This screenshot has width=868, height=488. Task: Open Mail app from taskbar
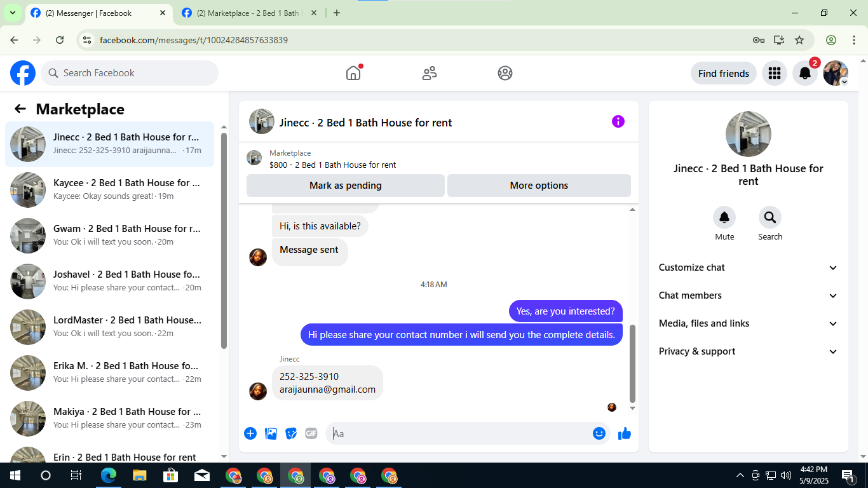(x=202, y=475)
